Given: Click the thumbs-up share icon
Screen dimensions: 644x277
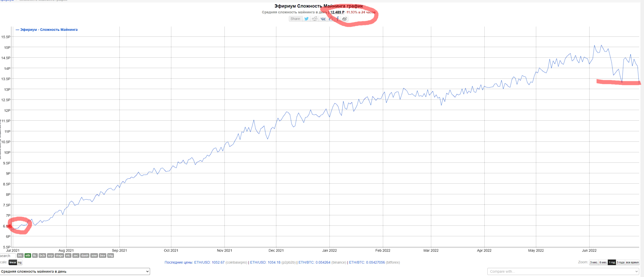Looking at the screenshot, I should tap(331, 19).
